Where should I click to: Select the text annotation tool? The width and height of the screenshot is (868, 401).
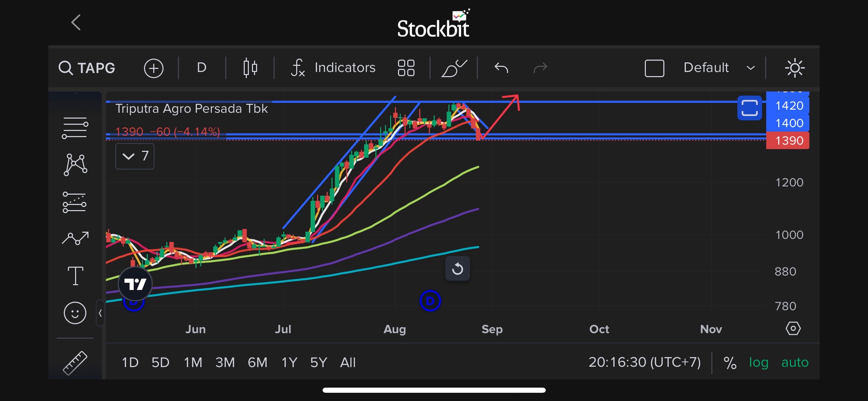click(75, 276)
